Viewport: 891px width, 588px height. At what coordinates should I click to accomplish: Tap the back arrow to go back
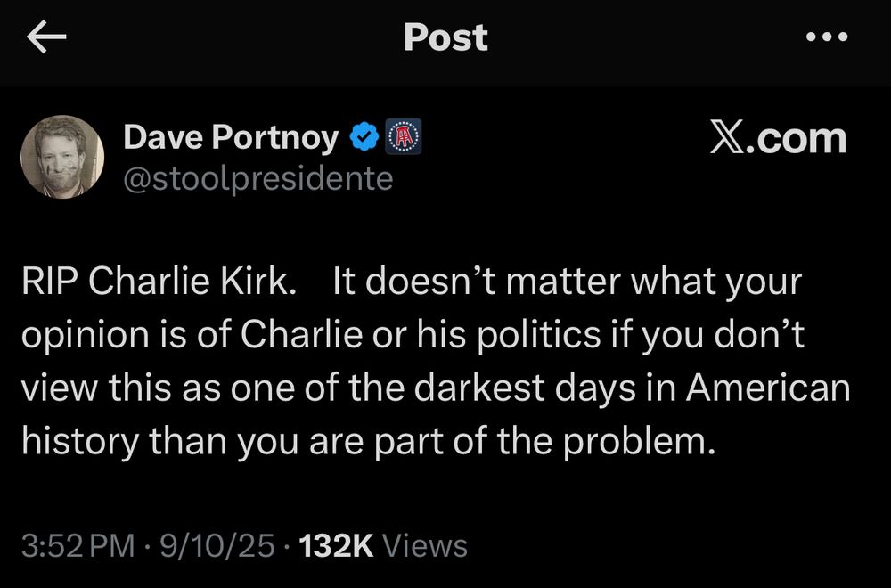(48, 37)
